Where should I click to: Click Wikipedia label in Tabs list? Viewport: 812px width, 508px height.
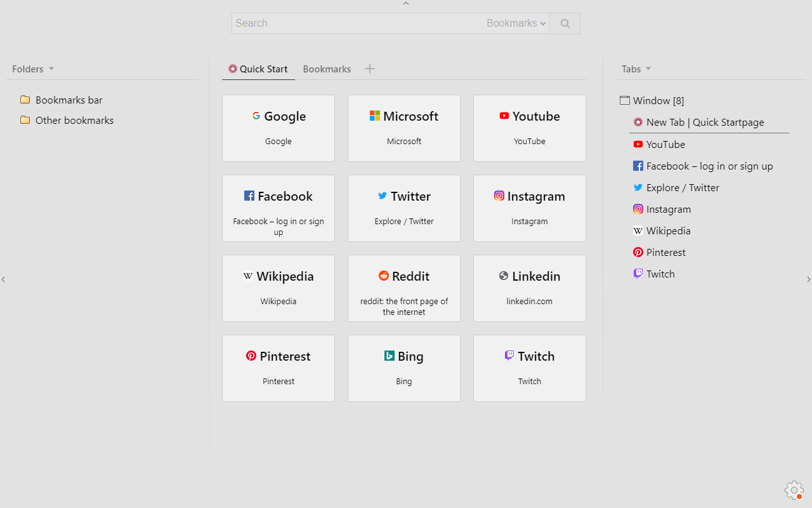[669, 231]
